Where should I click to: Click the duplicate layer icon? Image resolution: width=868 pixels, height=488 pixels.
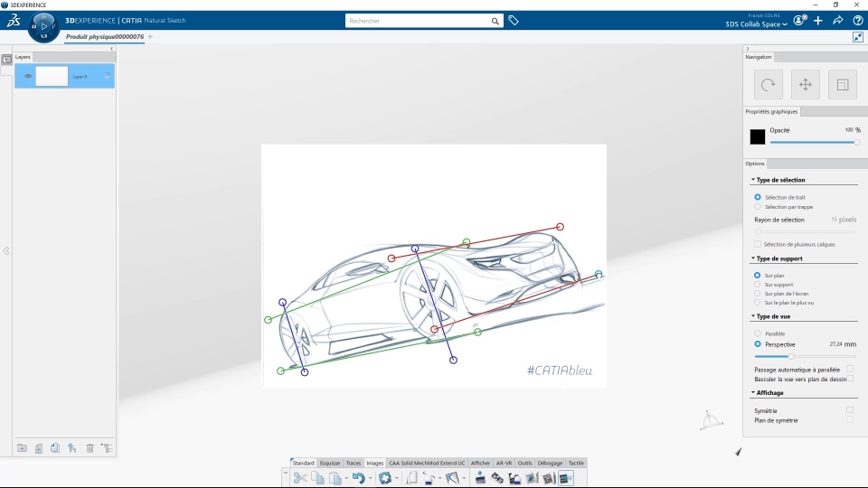coord(55,448)
